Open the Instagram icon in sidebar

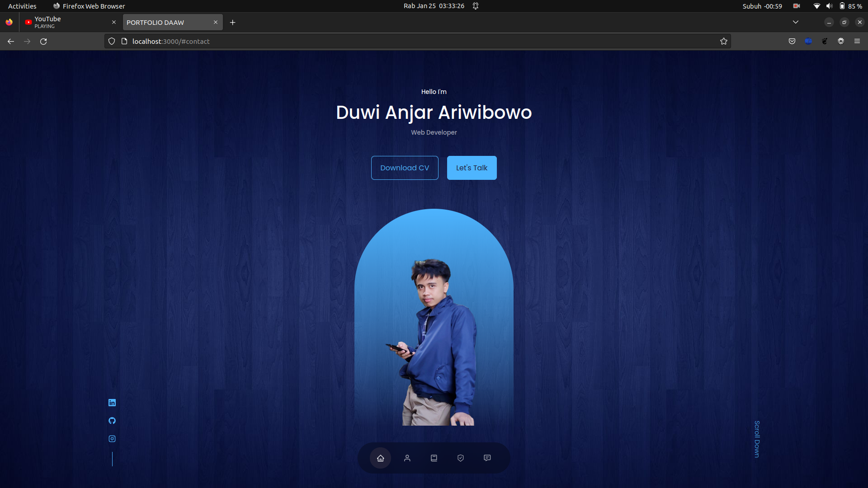point(112,438)
